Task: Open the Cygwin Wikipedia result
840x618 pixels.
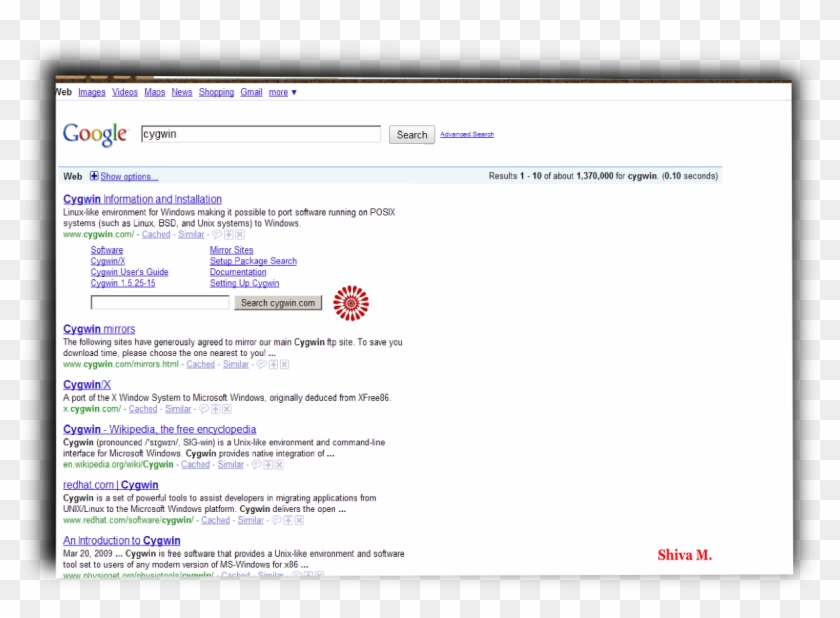Action: tap(160, 429)
